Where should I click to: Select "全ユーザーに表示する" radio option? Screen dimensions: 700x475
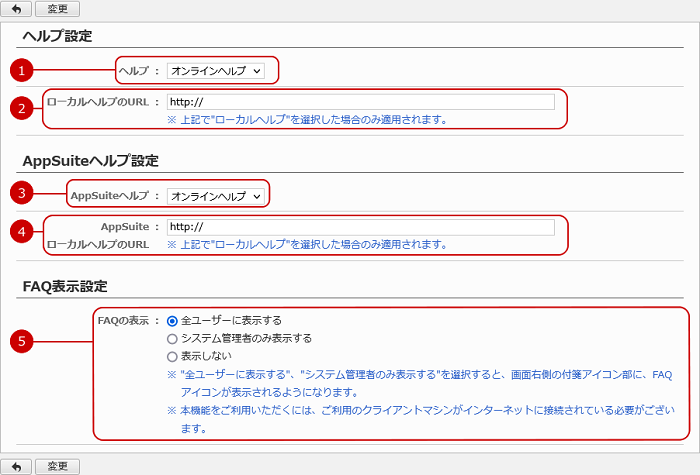(173, 321)
